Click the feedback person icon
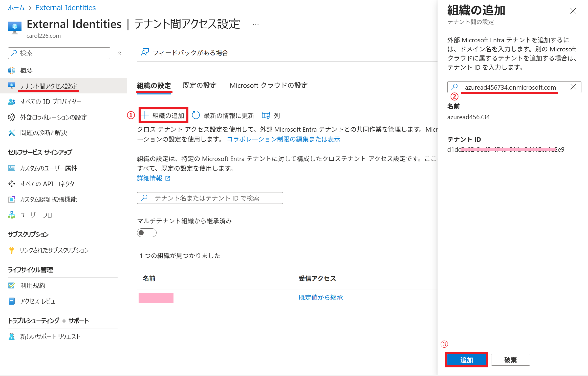The height and width of the screenshot is (376, 588). pyautogui.click(x=145, y=53)
